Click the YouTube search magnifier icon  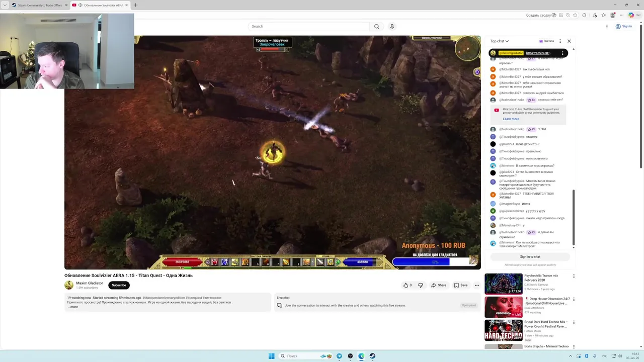[x=376, y=26]
